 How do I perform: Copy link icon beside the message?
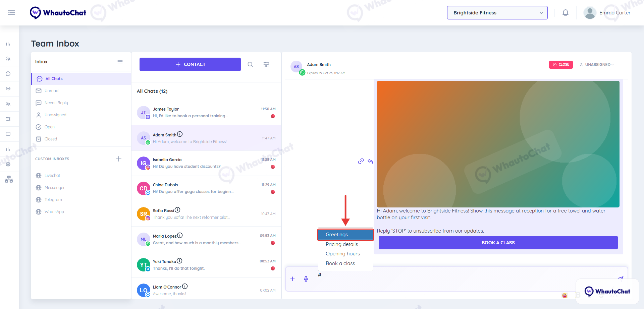361,161
